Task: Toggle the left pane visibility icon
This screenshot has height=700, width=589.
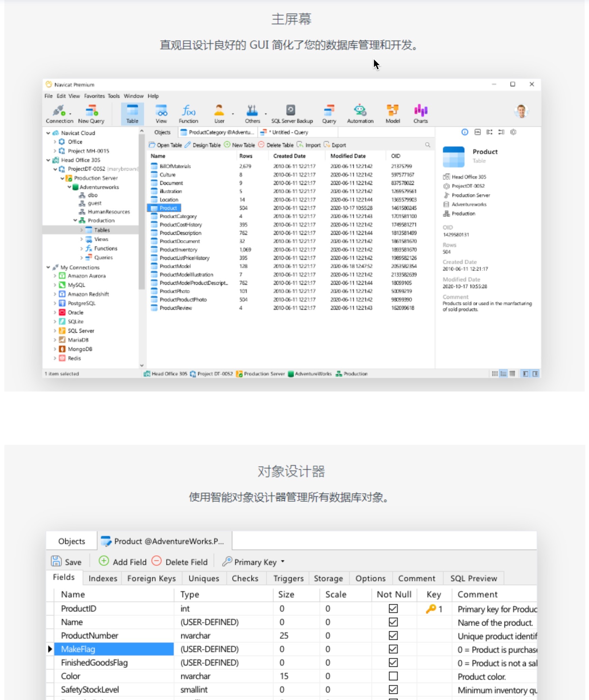Action: pos(525,373)
